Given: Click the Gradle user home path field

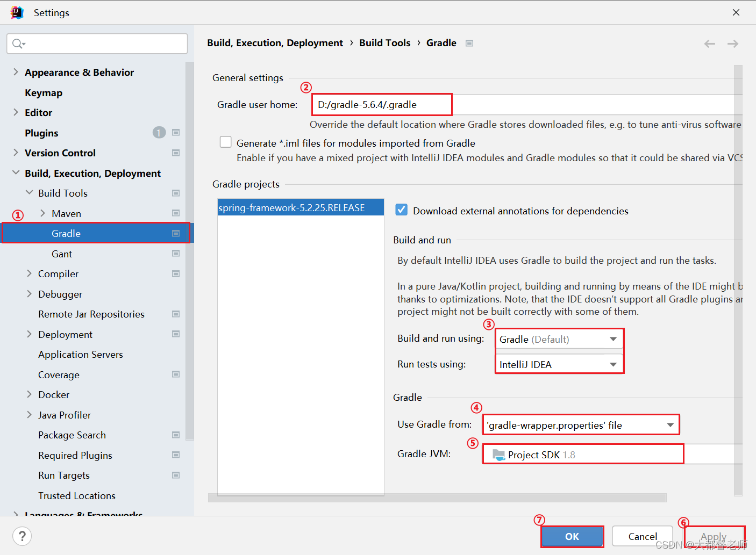Looking at the screenshot, I should pyautogui.click(x=527, y=104).
